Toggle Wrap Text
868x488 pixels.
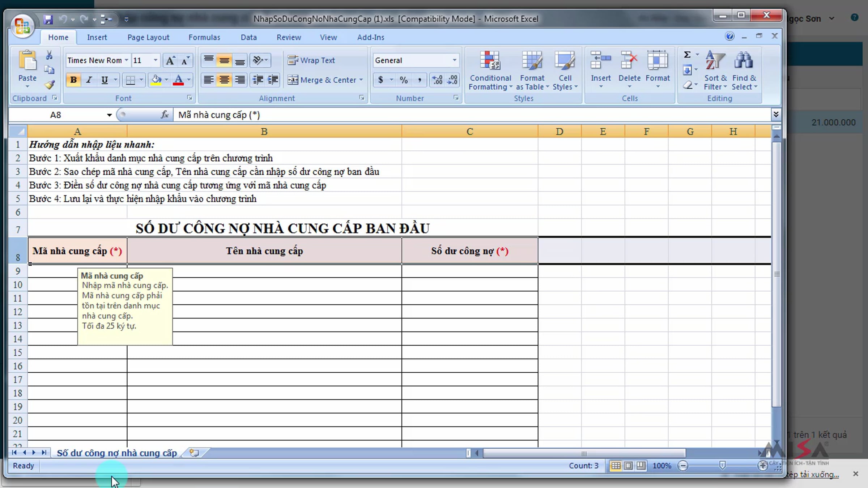pos(311,60)
